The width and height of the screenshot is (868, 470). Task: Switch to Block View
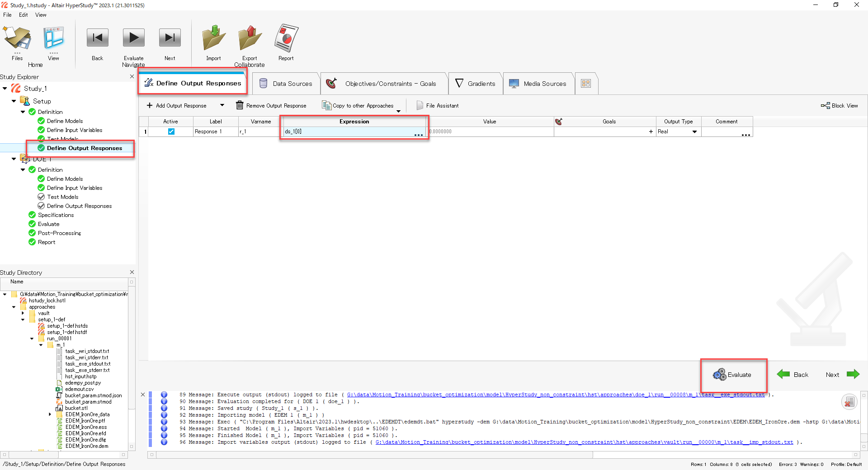point(840,106)
